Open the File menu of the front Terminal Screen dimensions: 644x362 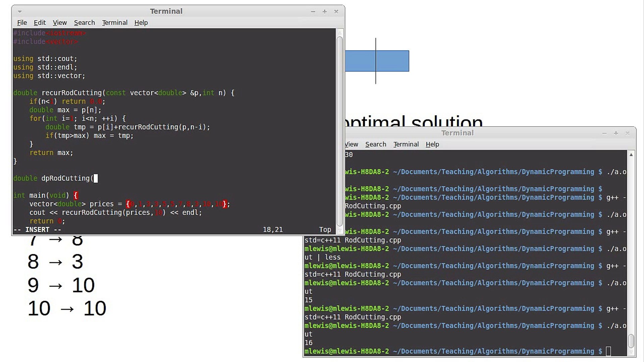(22, 22)
